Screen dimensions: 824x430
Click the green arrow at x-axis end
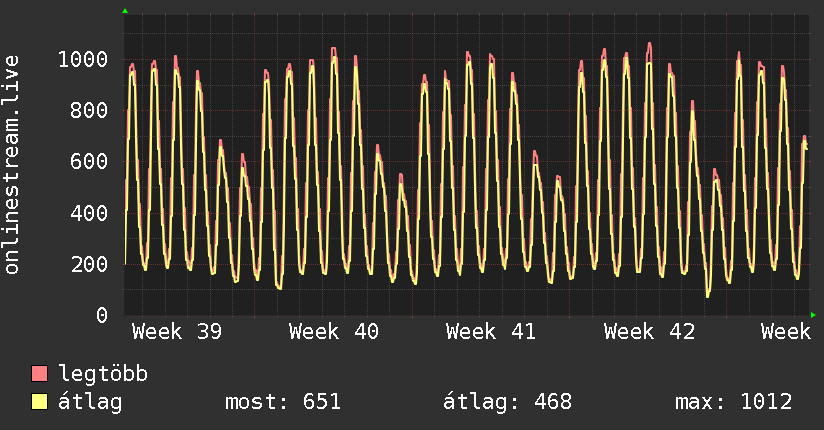[813, 315]
